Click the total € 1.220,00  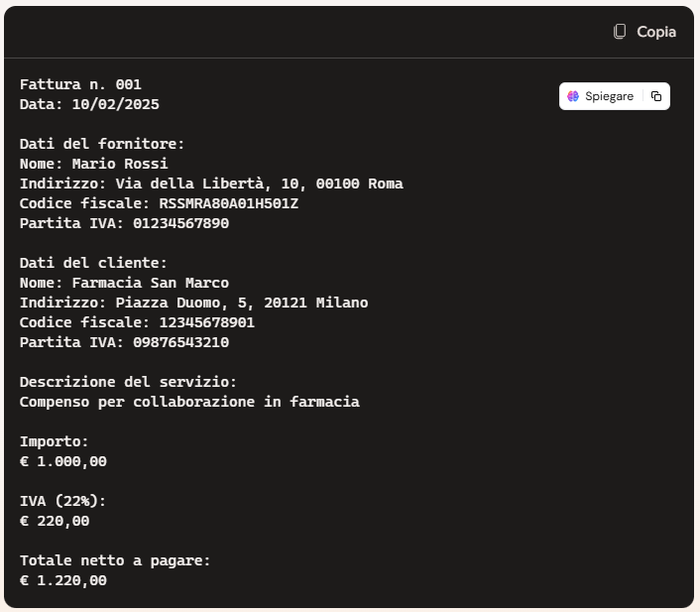click(63, 580)
